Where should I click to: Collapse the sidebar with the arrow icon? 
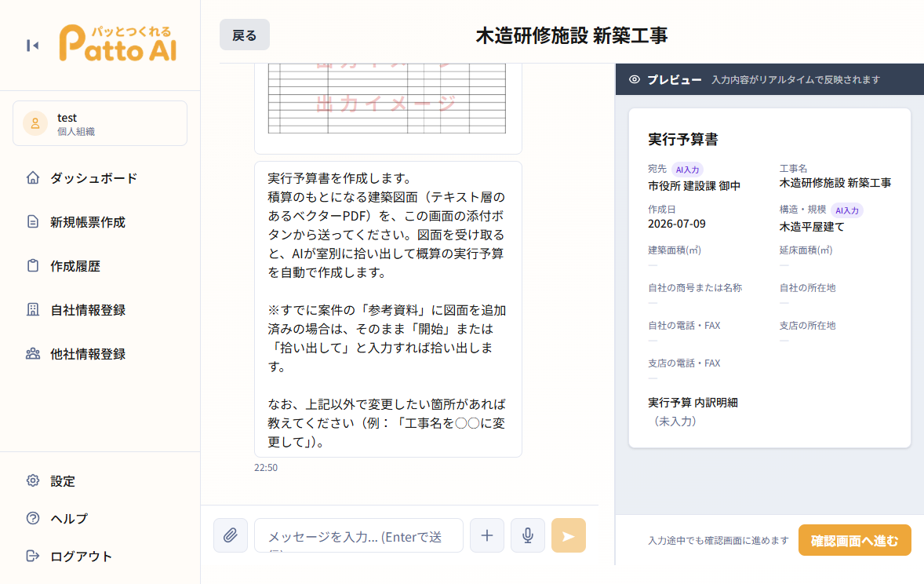coord(32,46)
